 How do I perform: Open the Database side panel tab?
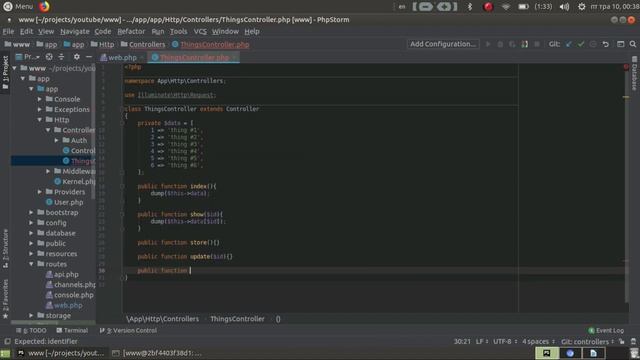click(x=634, y=73)
